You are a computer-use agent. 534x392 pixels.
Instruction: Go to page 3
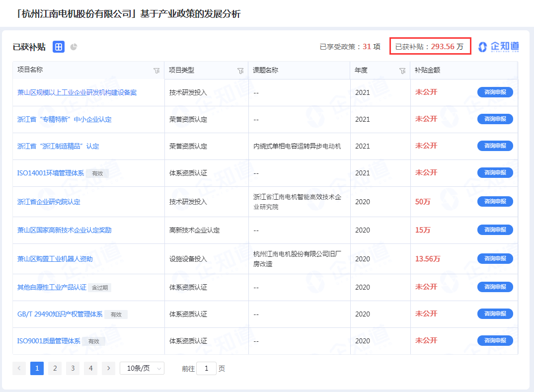[x=73, y=368]
